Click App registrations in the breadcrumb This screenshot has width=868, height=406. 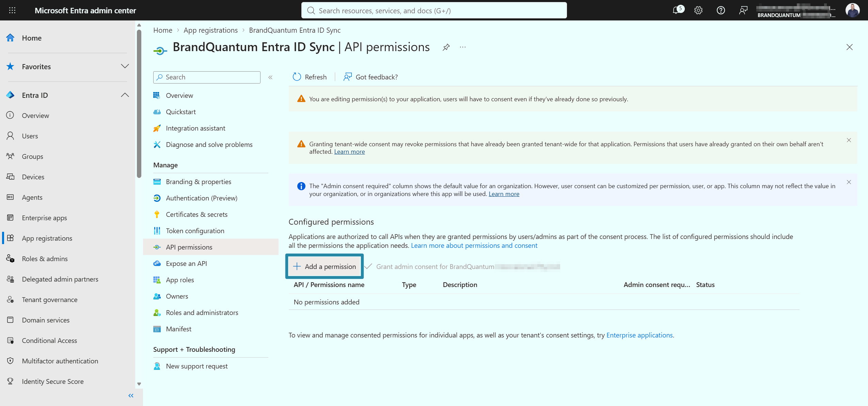click(210, 30)
